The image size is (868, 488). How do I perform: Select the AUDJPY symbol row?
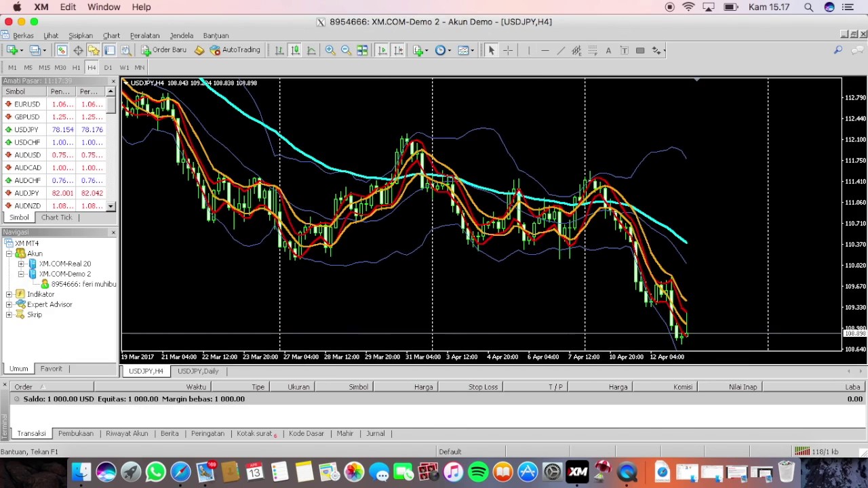[53, 193]
